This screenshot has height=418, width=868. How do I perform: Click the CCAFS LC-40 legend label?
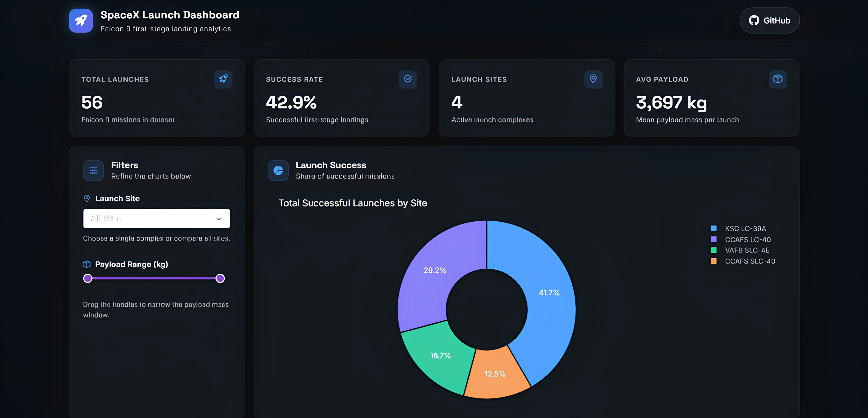[748, 239]
